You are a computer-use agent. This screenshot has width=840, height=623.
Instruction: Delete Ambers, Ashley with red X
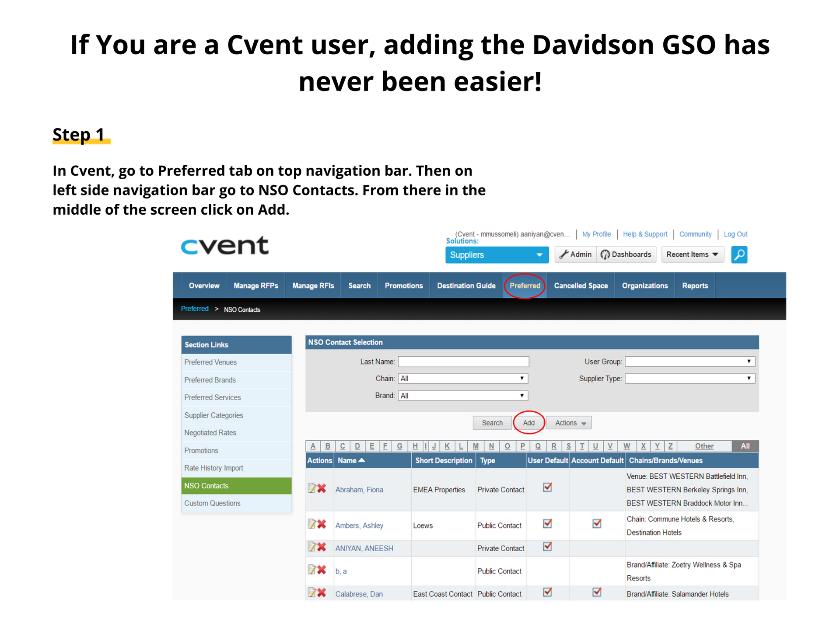coord(322,524)
